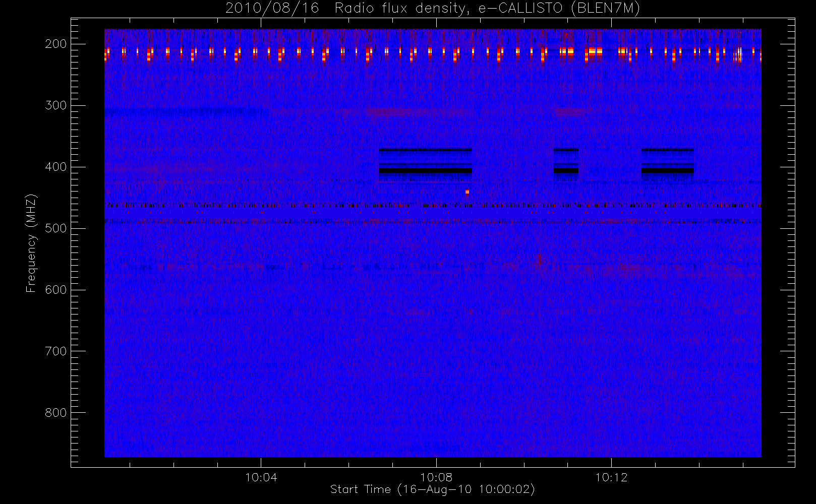This screenshot has width=816, height=504.
Task: Click the 'Frequency (MHz)' y-axis label
Action: 31,243
